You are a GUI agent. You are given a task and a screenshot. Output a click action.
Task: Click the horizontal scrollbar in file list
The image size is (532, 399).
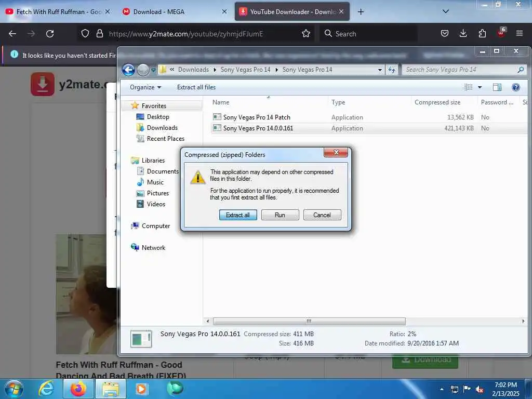click(x=309, y=321)
